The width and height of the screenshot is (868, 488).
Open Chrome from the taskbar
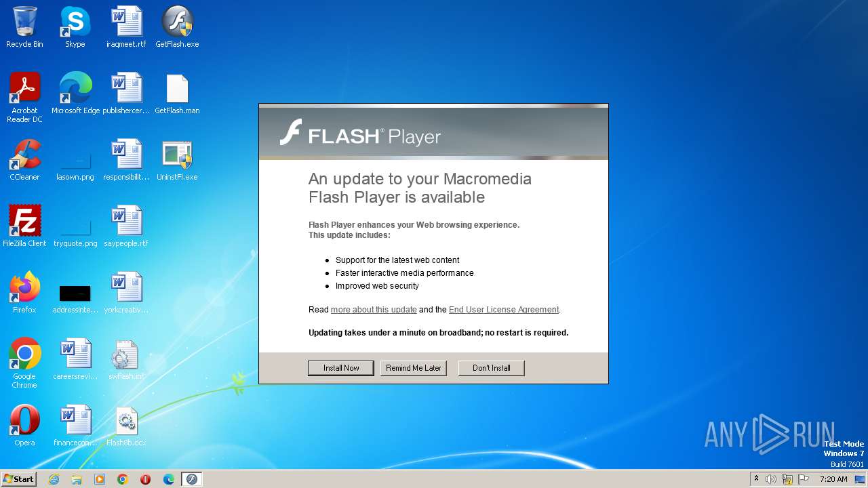click(x=123, y=479)
